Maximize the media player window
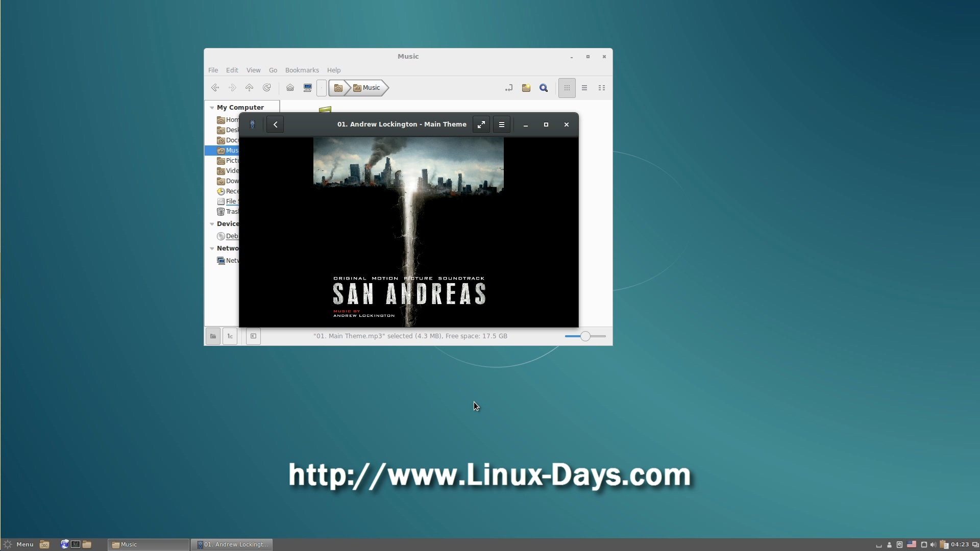The image size is (980, 551). 546,124
